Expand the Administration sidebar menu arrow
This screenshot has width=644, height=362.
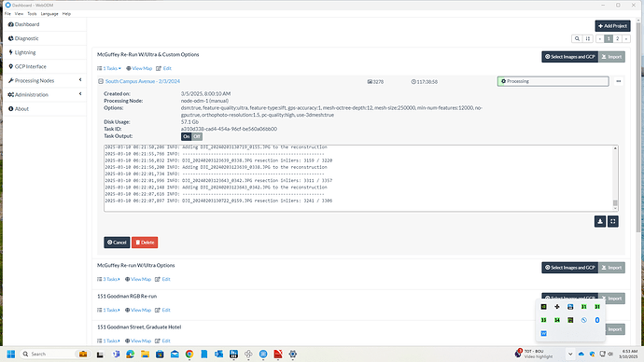(80, 94)
